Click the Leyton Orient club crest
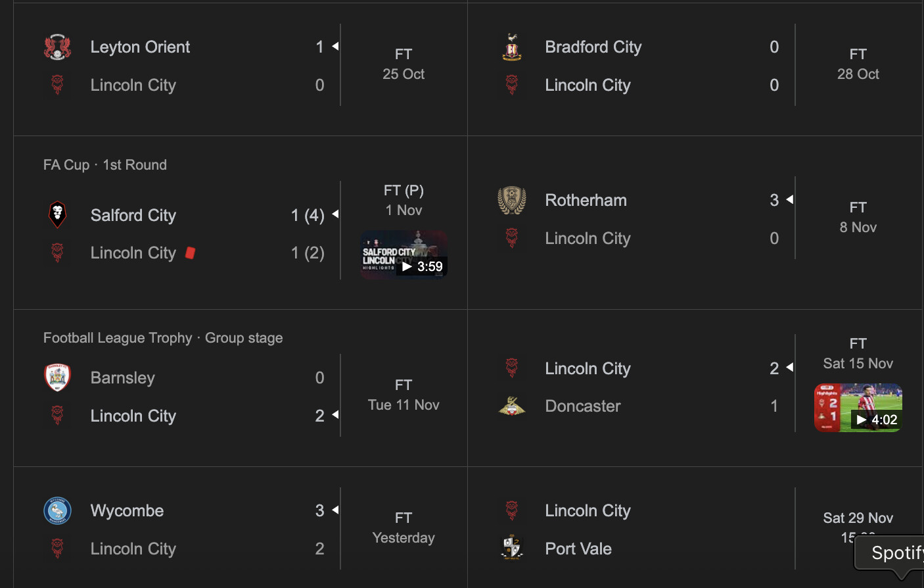This screenshot has height=588, width=924. (x=57, y=47)
